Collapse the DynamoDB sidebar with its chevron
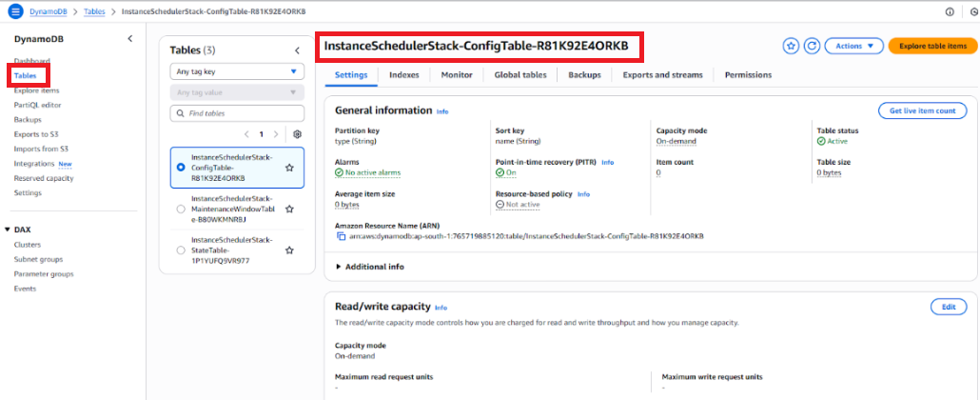This screenshot has width=980, height=400. (130, 39)
